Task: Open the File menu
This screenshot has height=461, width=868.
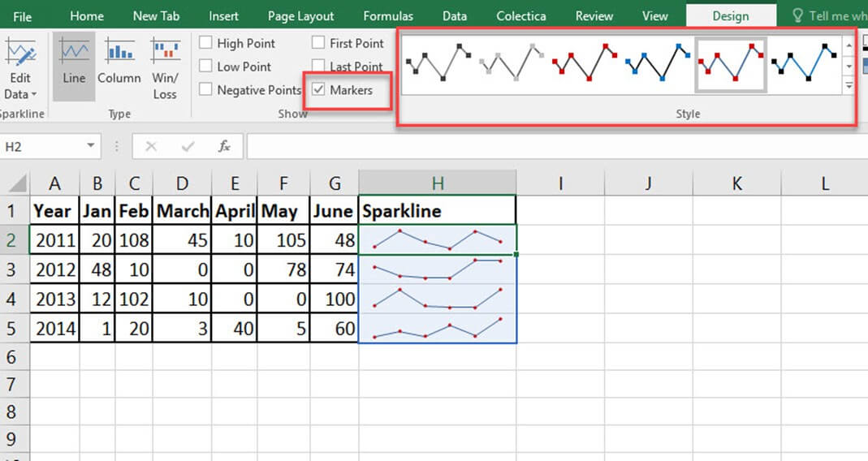Action: [x=23, y=16]
